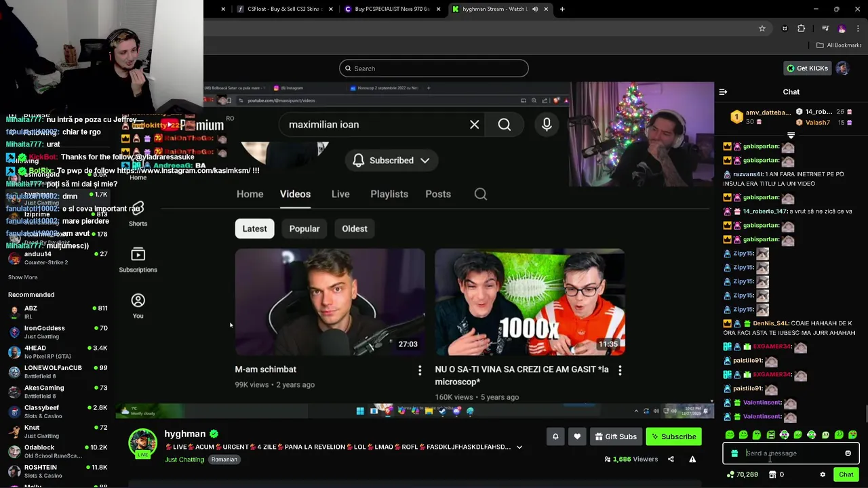This screenshot has height=488, width=868.
Task: Select the YouTube Playlists tab
Action: 389,194
